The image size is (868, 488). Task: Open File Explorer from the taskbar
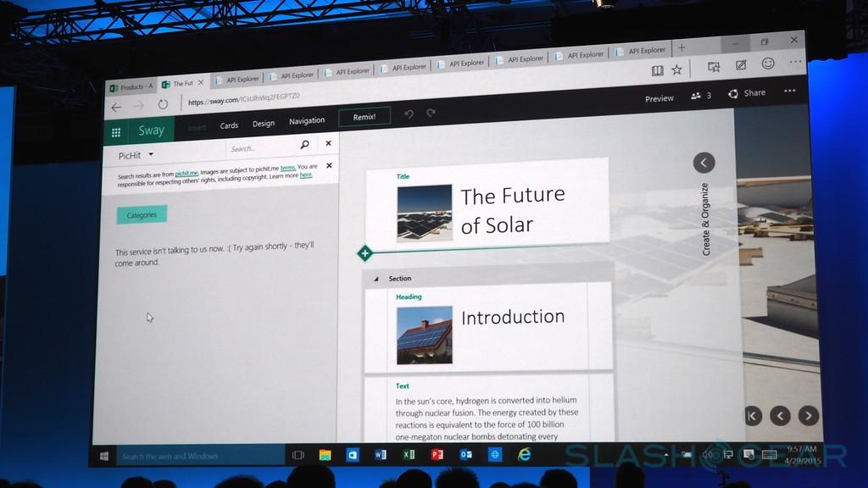[x=325, y=455]
